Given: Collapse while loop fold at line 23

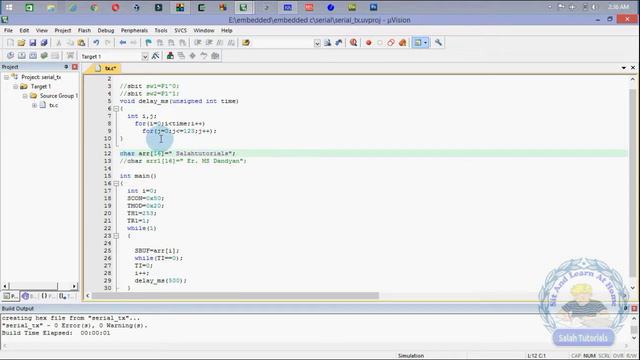Looking at the screenshot, I should coord(116,236).
